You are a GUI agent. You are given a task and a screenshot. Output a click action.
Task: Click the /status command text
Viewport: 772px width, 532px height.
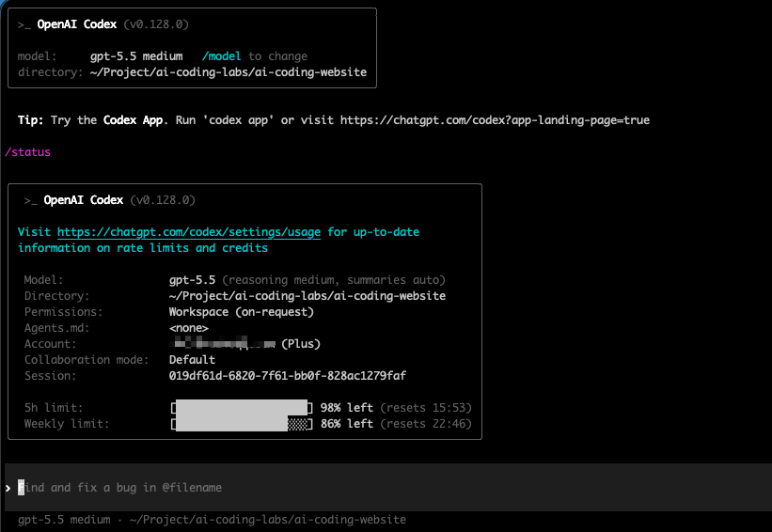point(27,152)
